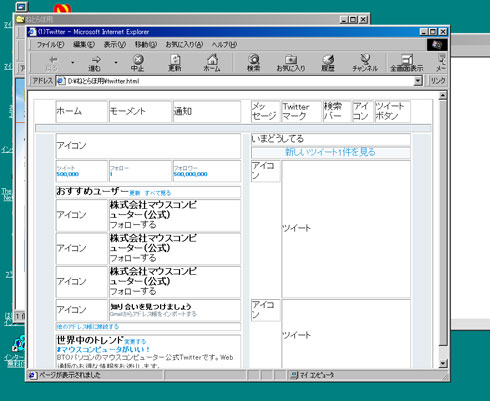Click the #マウスコンピュータがいい！ trend link
490x401 pixels.
(103, 350)
